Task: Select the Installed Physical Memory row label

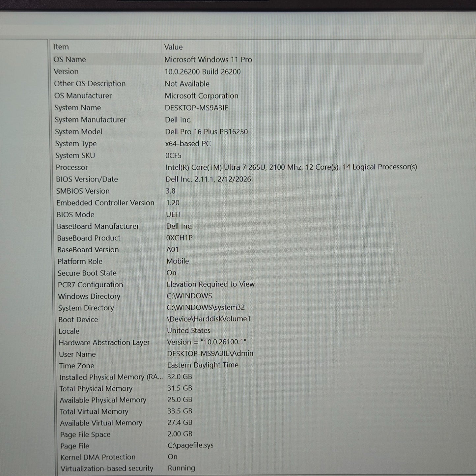Action: (111, 377)
